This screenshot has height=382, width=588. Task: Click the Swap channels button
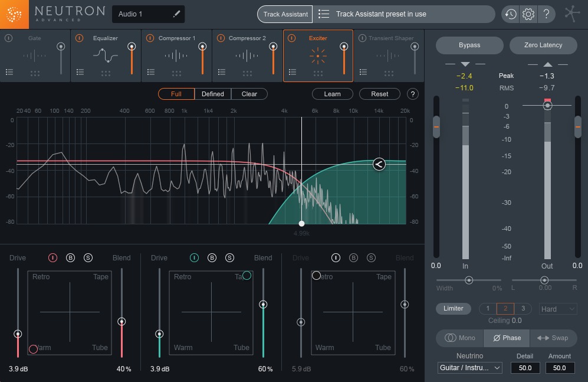pyautogui.click(x=553, y=338)
